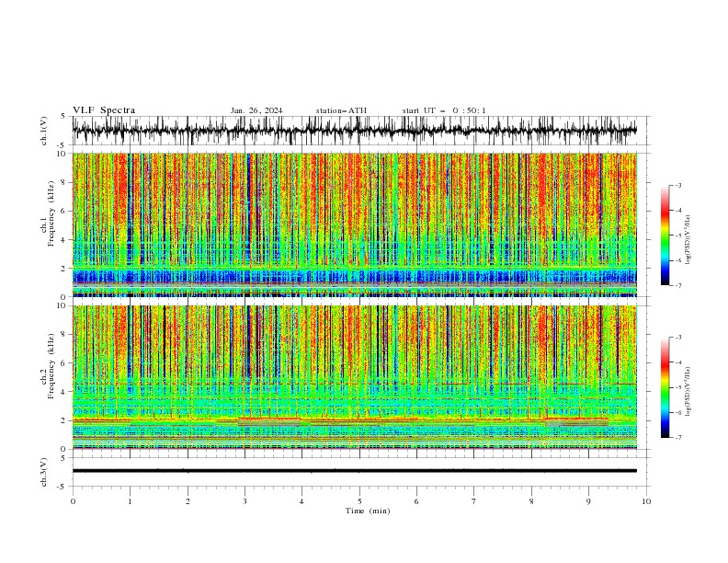Click the ch.1 "Frequency (kHz)" axis label
This screenshot has width=728, height=563.
click(52, 214)
